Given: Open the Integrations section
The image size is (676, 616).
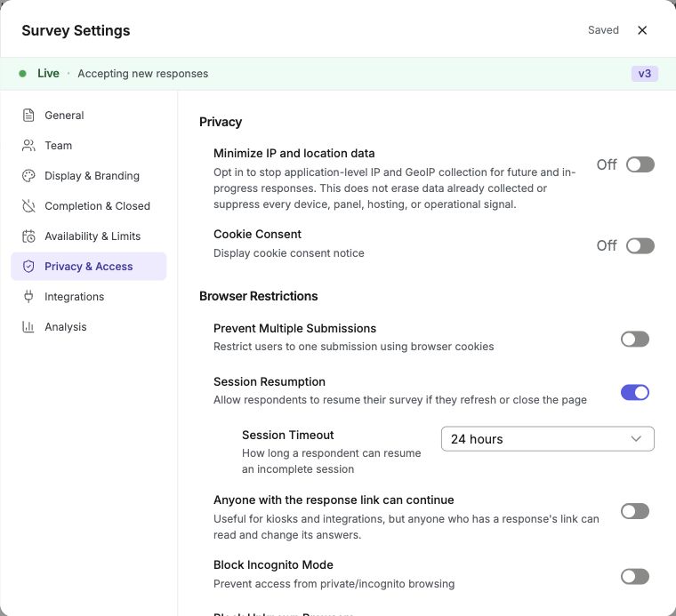Looking at the screenshot, I should (88, 296).
